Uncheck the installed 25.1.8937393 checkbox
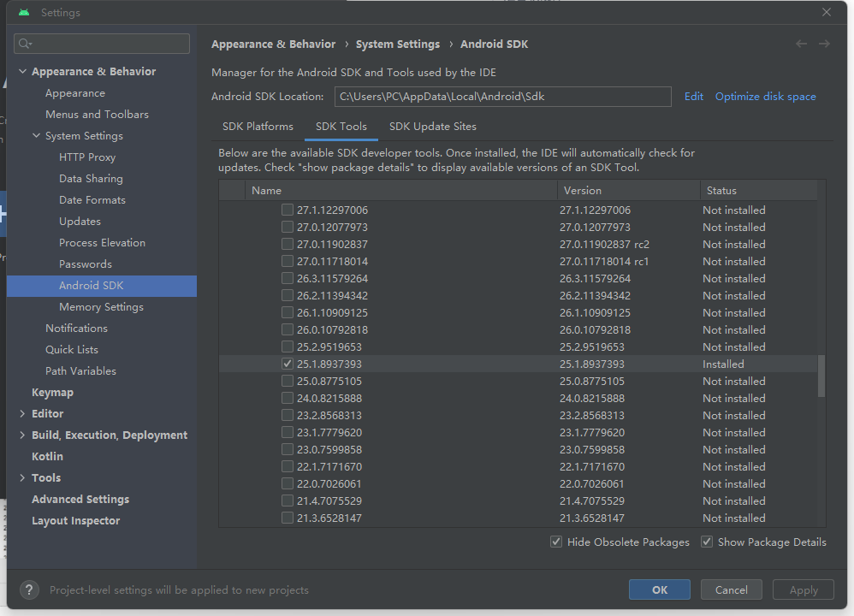854x616 pixels. pyautogui.click(x=287, y=364)
